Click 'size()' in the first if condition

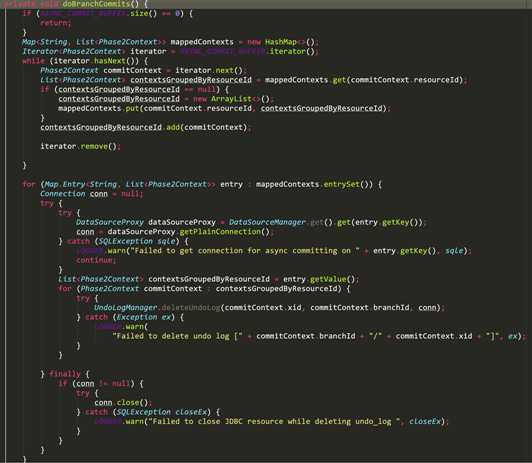(x=144, y=14)
